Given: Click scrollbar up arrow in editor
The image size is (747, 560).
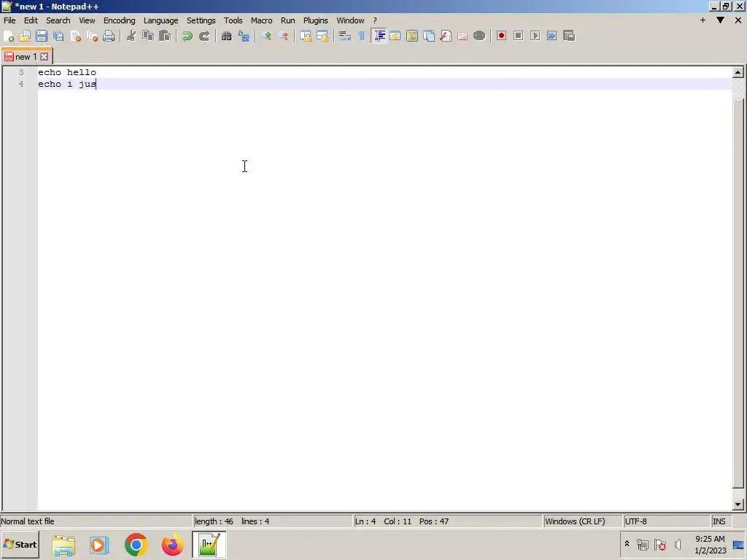Looking at the screenshot, I should pos(738,72).
